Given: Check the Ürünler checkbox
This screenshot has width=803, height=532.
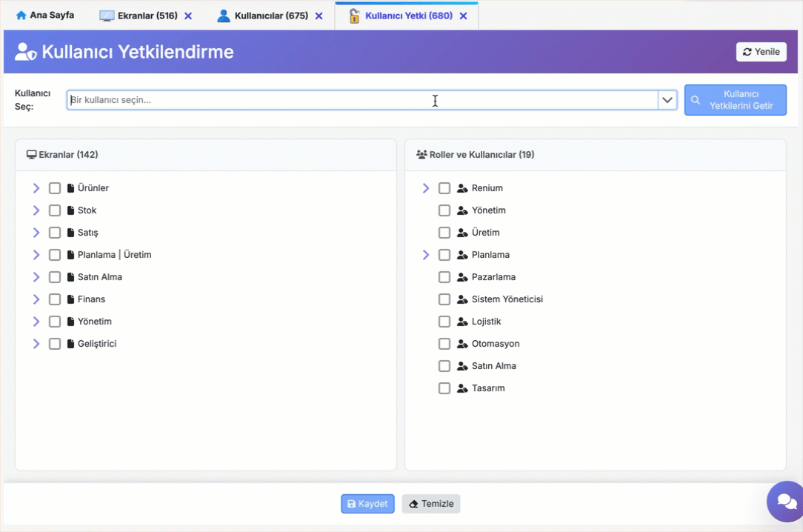Looking at the screenshot, I should (55, 188).
